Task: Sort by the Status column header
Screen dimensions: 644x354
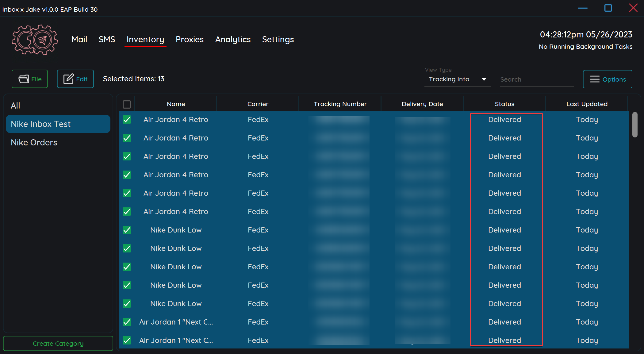Action: click(504, 104)
